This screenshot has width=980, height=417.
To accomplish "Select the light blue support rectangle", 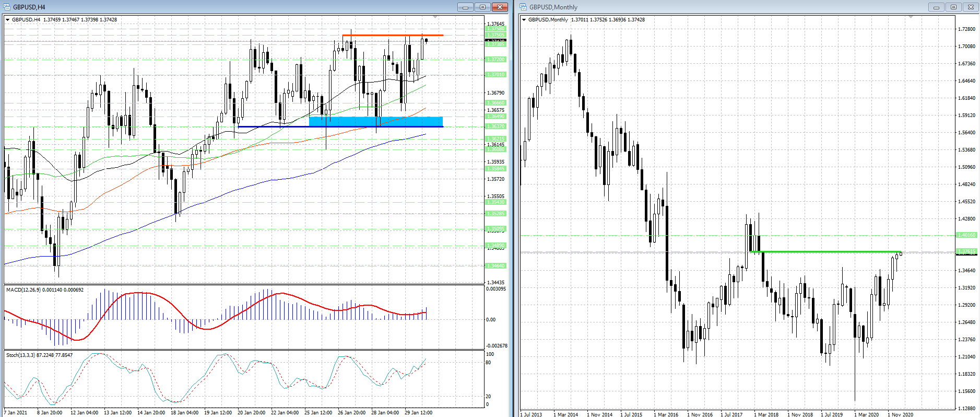I will click(x=376, y=121).
